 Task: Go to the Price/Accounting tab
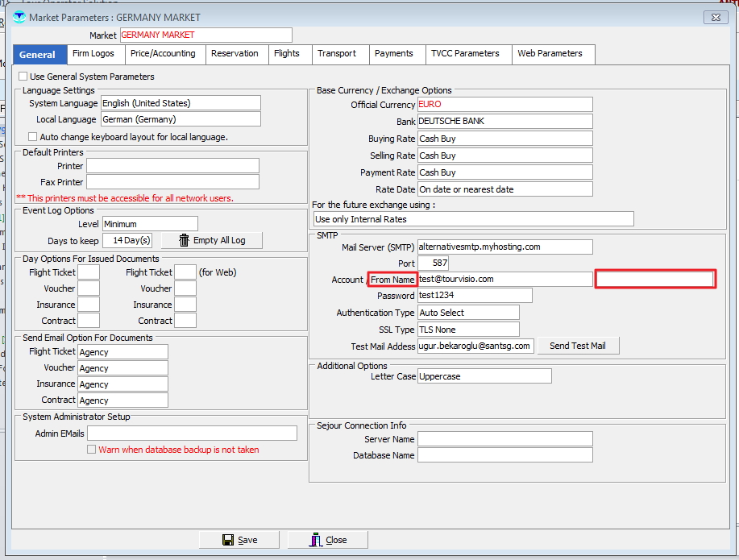[x=163, y=54]
